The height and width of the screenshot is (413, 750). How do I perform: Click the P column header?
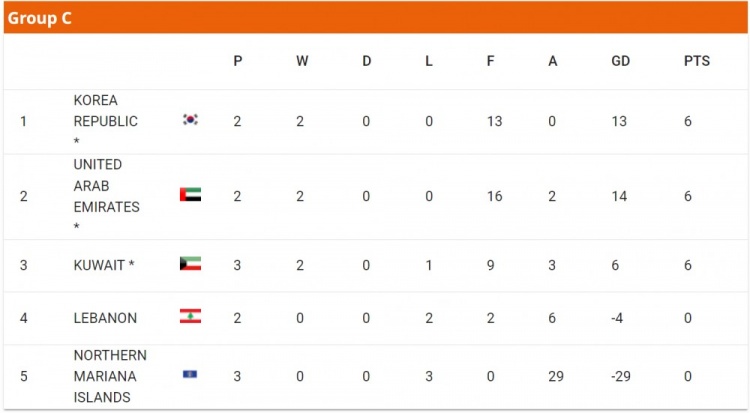(x=238, y=61)
